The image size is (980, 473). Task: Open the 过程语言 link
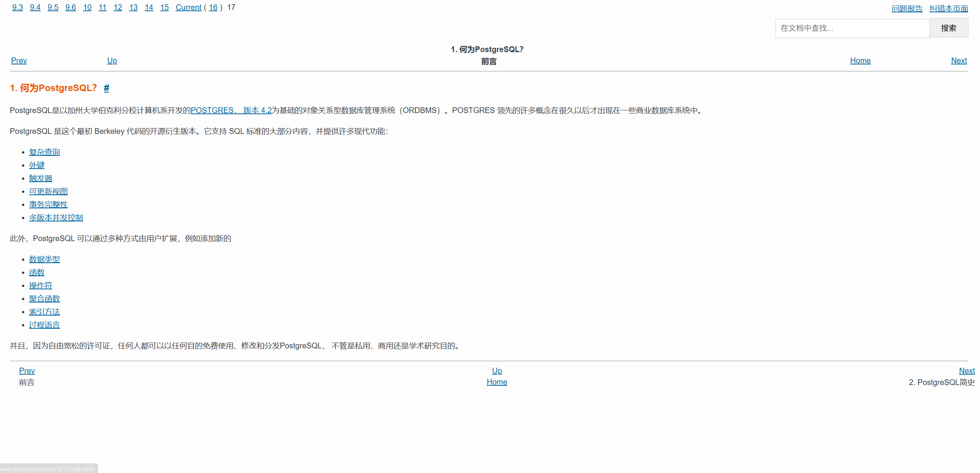44,325
